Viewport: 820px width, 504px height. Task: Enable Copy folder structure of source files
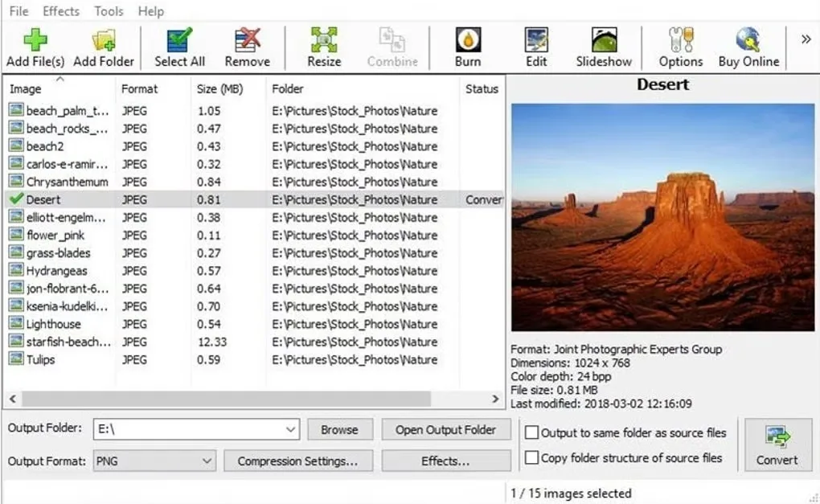point(531,457)
